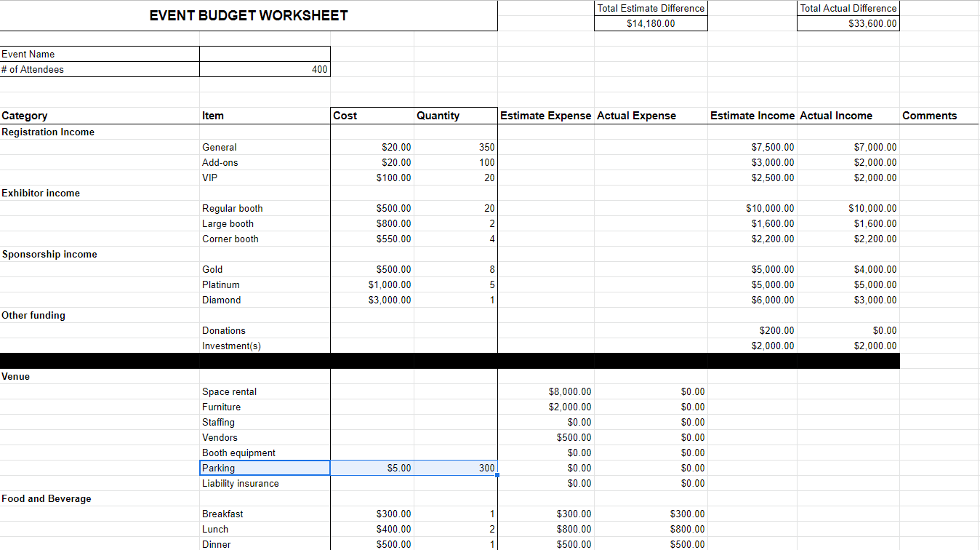Select the Donations estimate income of $200.00
The image size is (980, 550).
(x=752, y=330)
